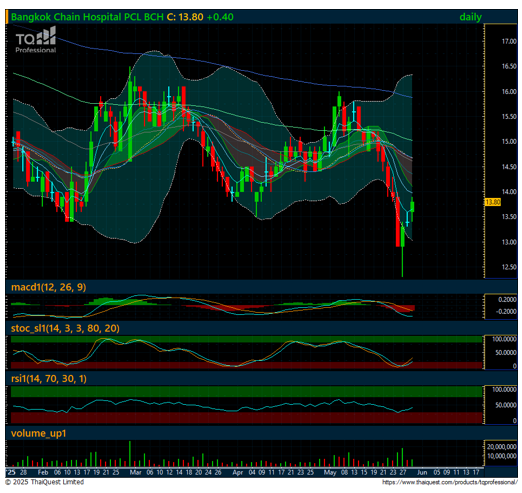The width and height of the screenshot is (522, 493).
Task: Click the 12.50 price axis label
Action: (509, 267)
